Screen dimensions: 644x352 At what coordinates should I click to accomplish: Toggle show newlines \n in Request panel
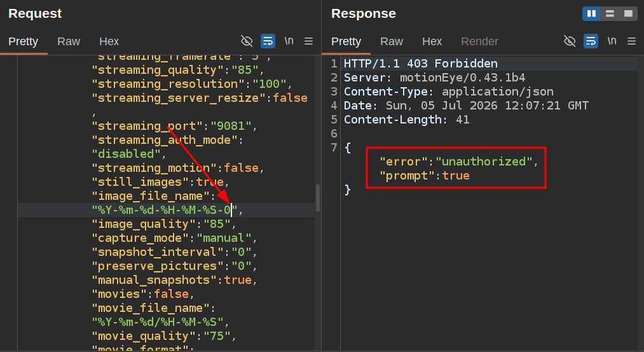coord(289,41)
